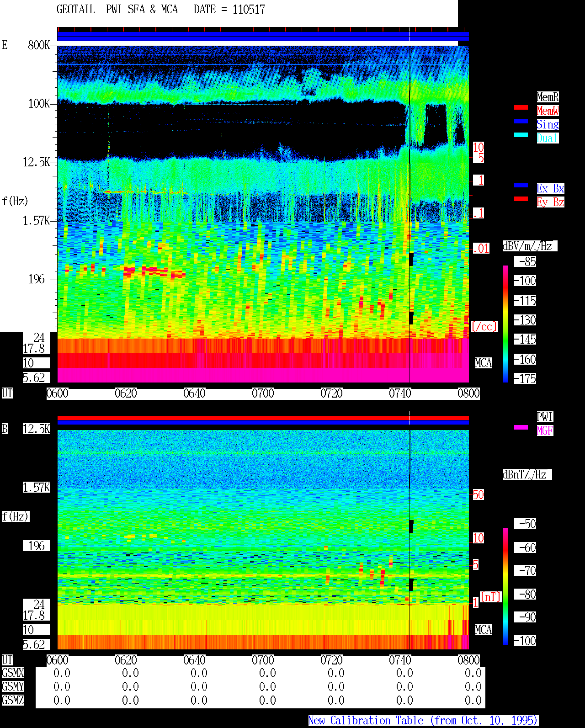Click the magenta MGF legend swatch
The width and height of the screenshot is (585, 728).
tap(521, 427)
